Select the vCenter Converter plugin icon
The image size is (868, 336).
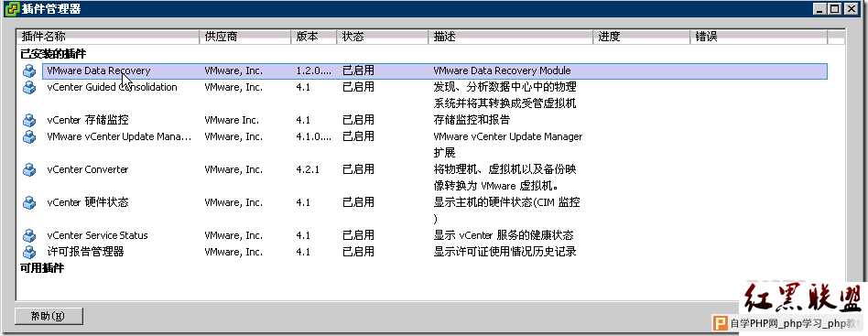(28, 170)
